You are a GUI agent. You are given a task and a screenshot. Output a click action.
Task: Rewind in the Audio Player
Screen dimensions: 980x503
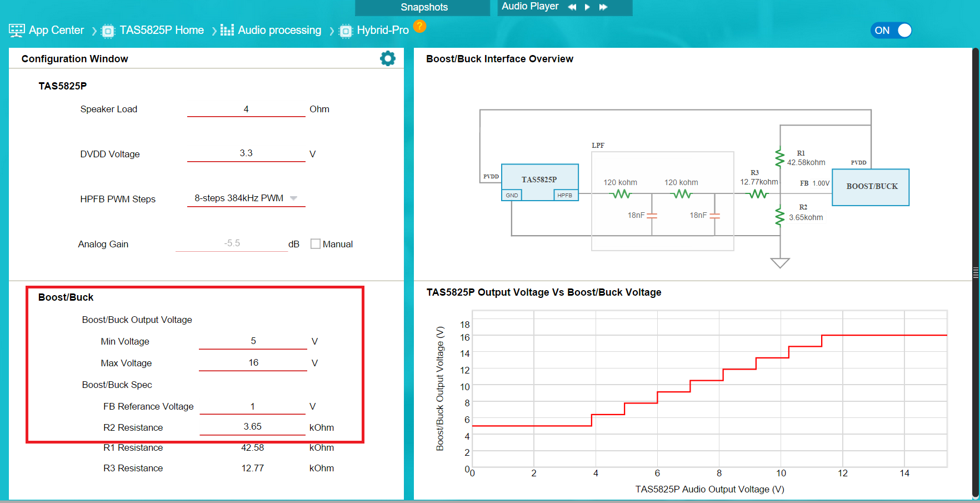pyautogui.click(x=572, y=7)
